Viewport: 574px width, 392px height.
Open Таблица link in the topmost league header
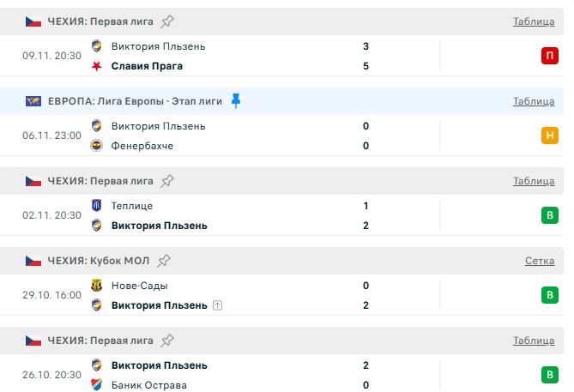[x=534, y=21]
